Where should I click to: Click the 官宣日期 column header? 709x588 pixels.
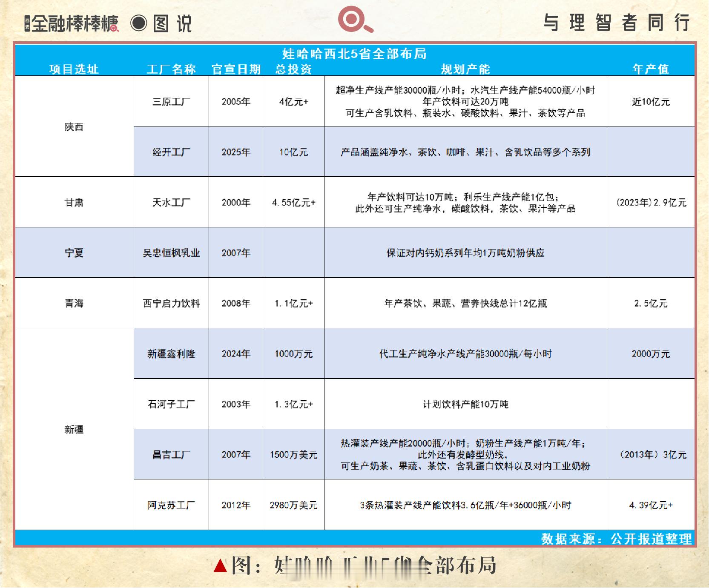click(236, 69)
